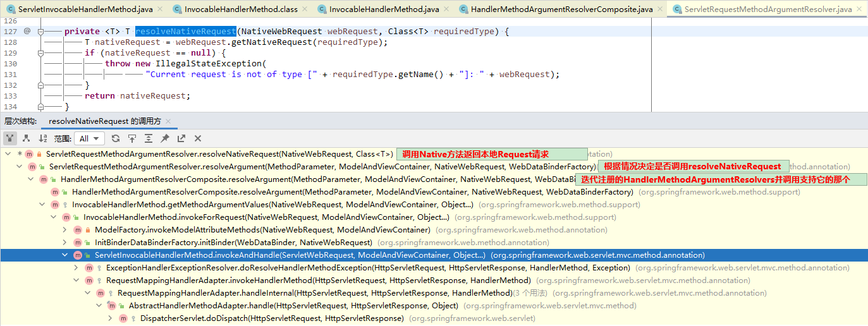Refresh the call hierarchy
The image size is (868, 326).
[116, 138]
